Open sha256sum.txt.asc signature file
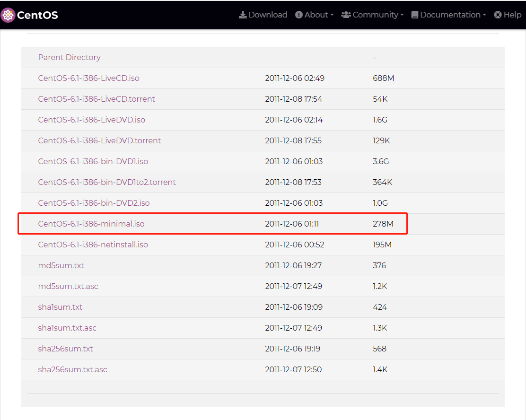526x420 pixels. click(72, 369)
